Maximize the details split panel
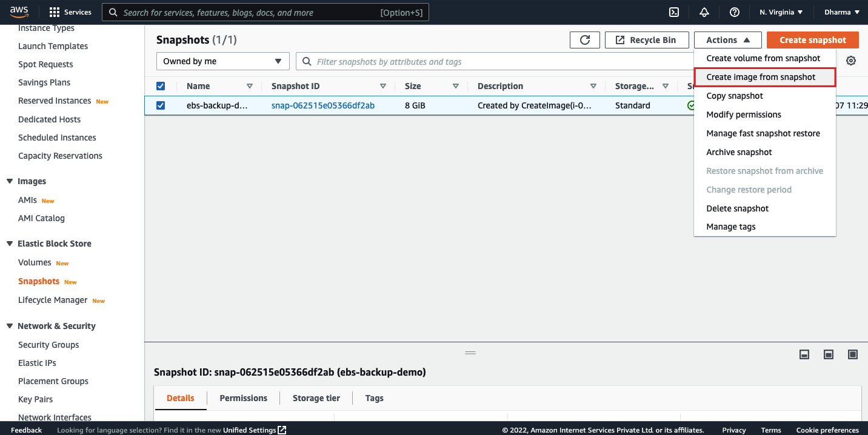Image resolution: width=868 pixels, height=435 pixels. tap(853, 354)
